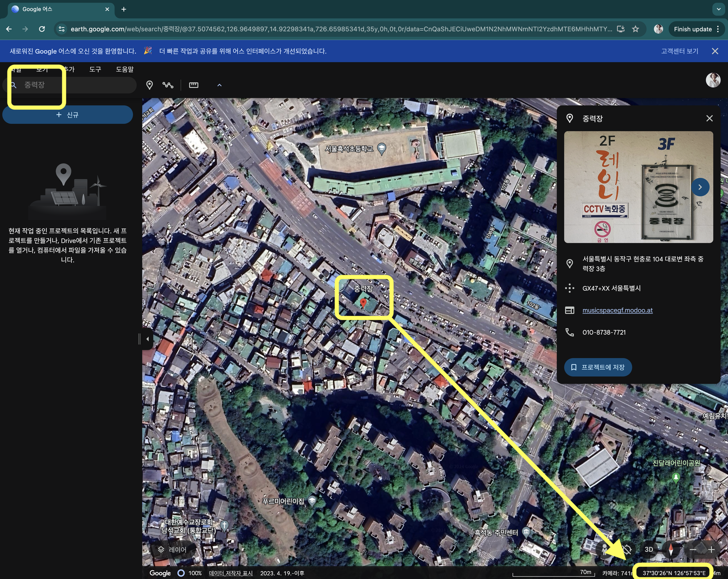Bookmark this page with the star icon
This screenshot has height=579, width=728.
pos(635,29)
